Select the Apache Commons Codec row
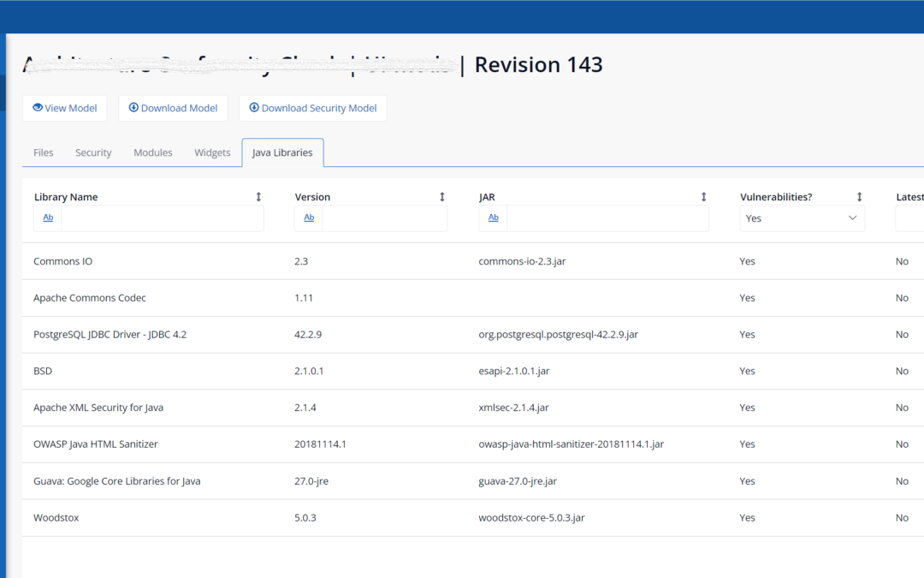The width and height of the screenshot is (924, 578). coord(473,298)
